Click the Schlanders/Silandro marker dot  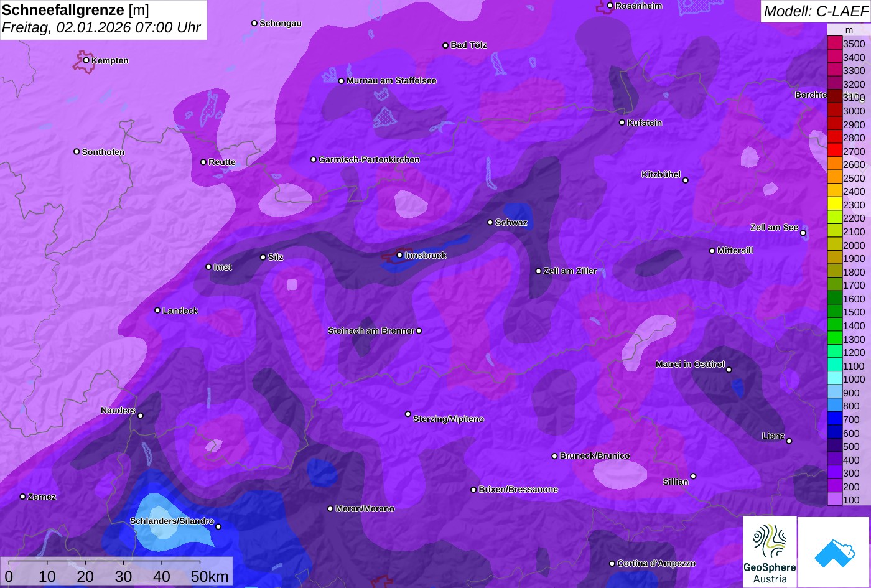pos(218,527)
